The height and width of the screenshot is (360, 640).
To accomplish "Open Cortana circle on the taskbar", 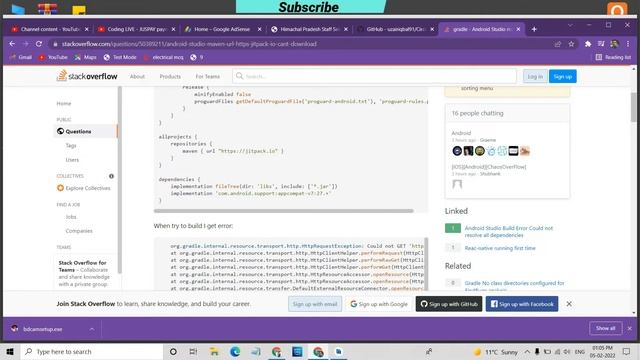I will (173, 351).
